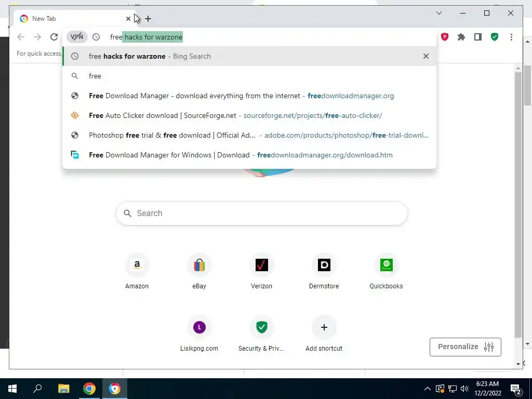Viewport: 532px width, 399px height.
Task: Open the three-dot browser menu
Action: pos(511,37)
